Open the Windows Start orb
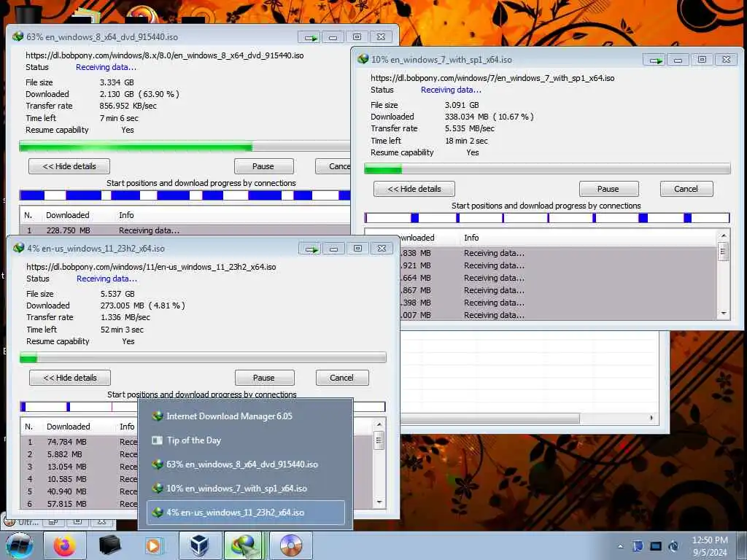This screenshot has height=560, width=747. point(20,545)
